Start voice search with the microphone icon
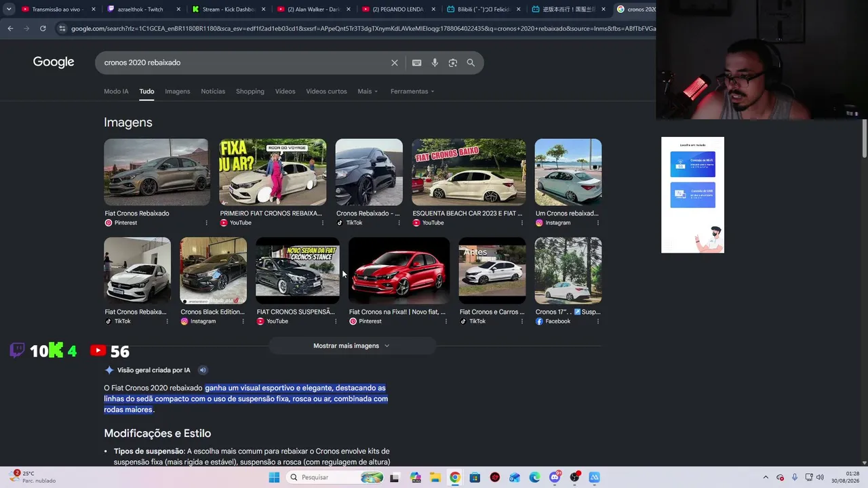Viewport: 868px width, 488px height. pyautogui.click(x=435, y=62)
